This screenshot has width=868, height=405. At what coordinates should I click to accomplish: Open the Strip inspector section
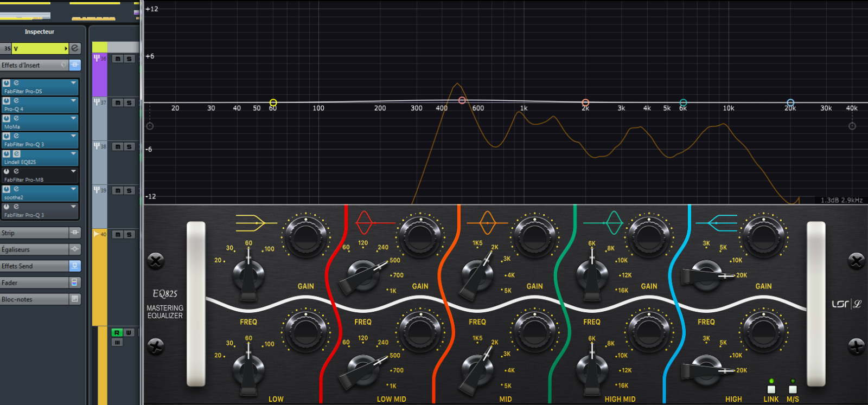(x=34, y=233)
